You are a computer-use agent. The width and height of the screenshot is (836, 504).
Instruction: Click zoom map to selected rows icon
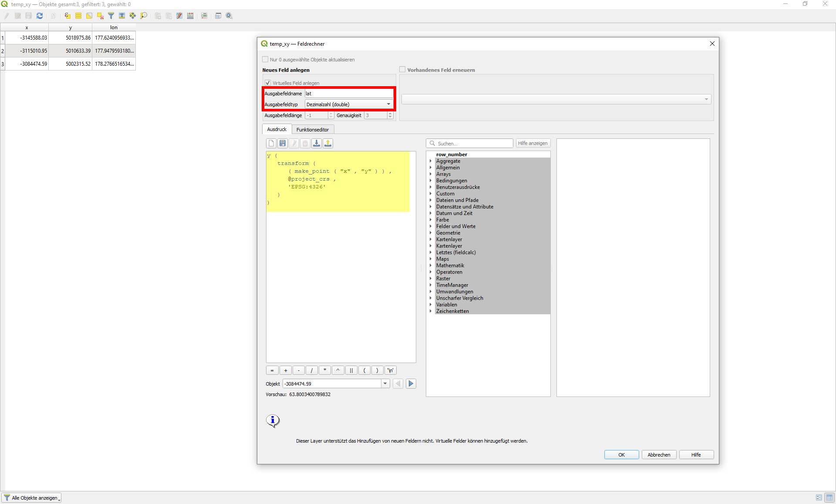point(144,16)
